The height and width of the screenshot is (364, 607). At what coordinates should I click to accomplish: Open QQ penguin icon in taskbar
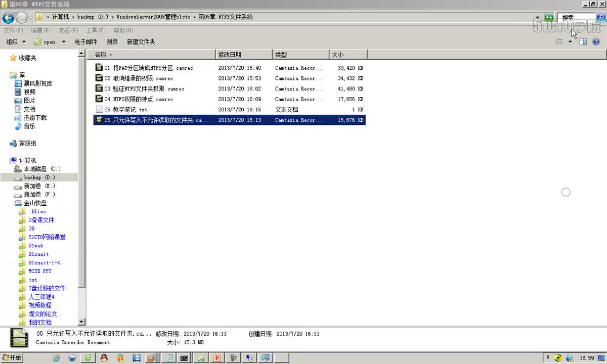pos(104,358)
